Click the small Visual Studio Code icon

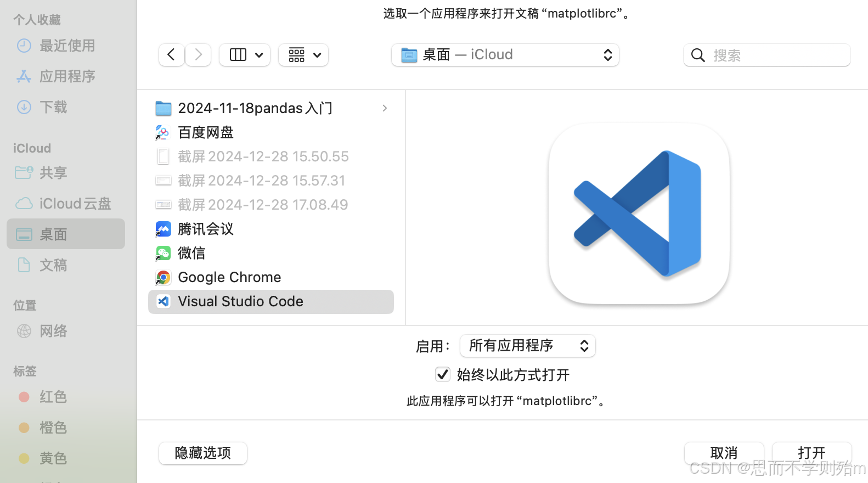click(164, 301)
